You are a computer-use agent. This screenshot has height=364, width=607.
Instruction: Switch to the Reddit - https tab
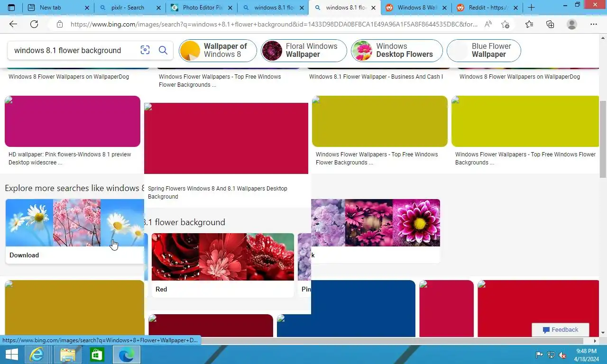coord(487,8)
